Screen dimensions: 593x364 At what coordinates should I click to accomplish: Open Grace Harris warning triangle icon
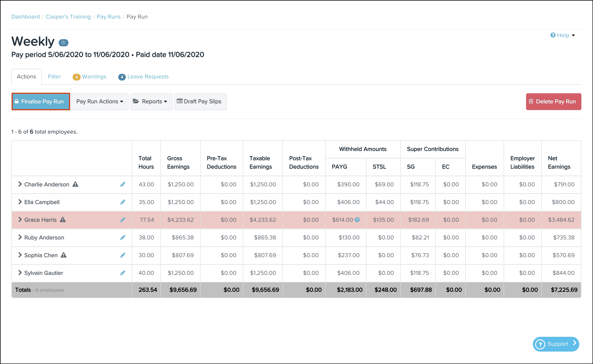[63, 220]
